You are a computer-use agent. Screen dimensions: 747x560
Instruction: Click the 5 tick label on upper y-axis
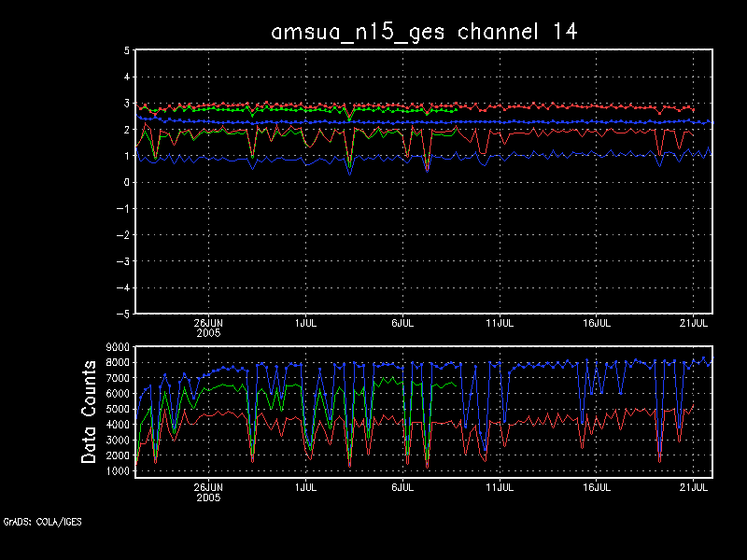(x=126, y=51)
